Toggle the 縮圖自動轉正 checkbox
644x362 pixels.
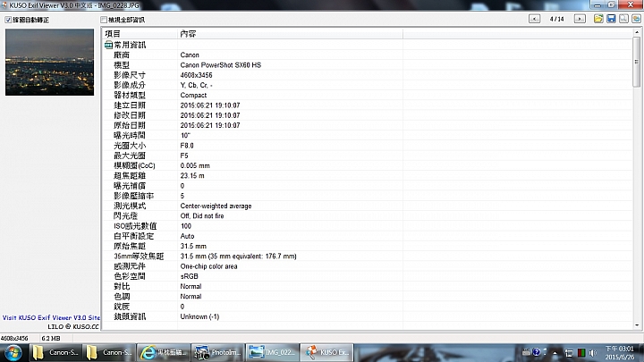pyautogui.click(x=8, y=20)
